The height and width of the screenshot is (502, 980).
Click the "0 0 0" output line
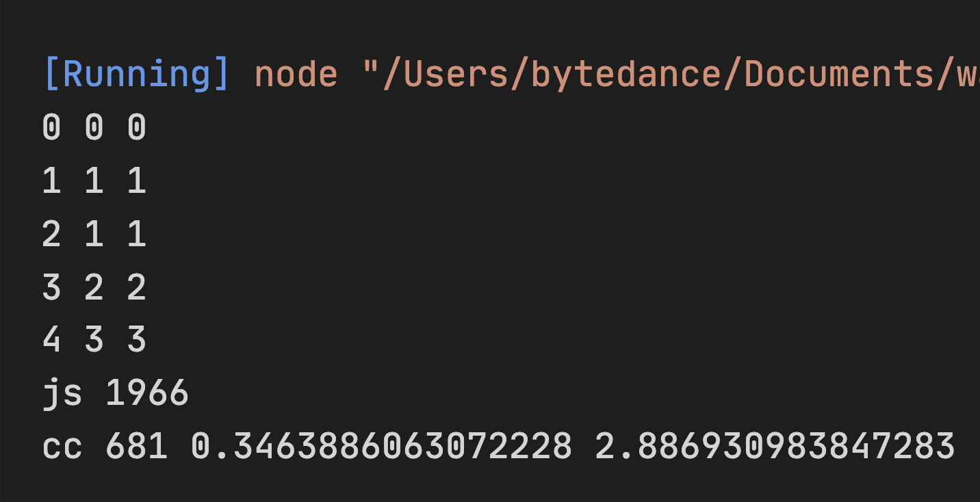point(94,128)
